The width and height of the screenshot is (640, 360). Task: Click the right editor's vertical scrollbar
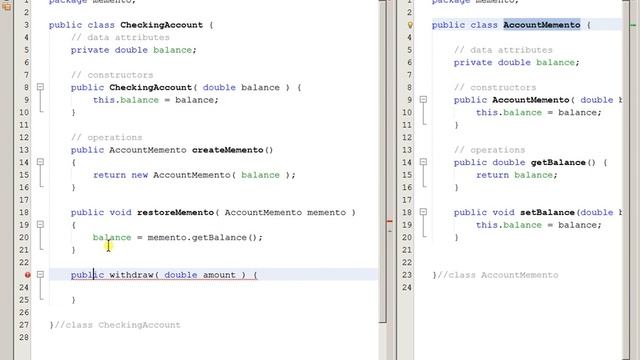pyautogui.click(x=626, y=180)
